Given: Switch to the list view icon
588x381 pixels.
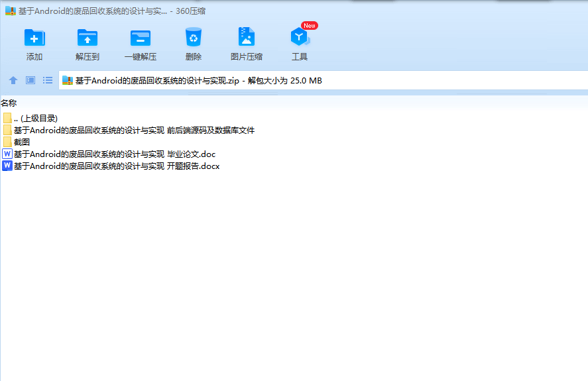Looking at the screenshot, I should point(48,80).
